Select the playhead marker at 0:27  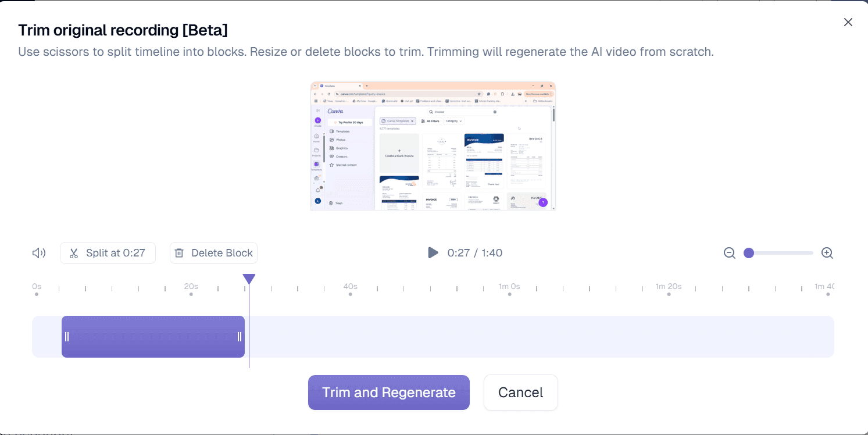249,279
